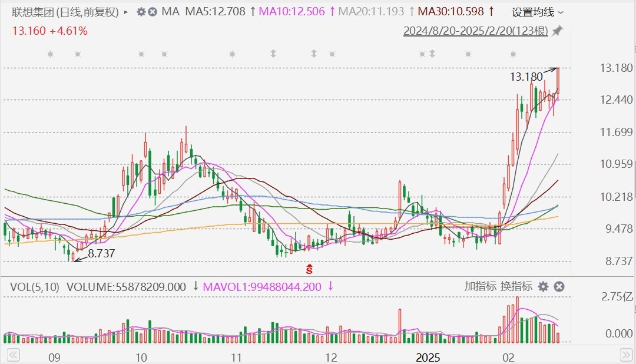
Task: Click the first up-down arrow event marker
Action: 273,54
